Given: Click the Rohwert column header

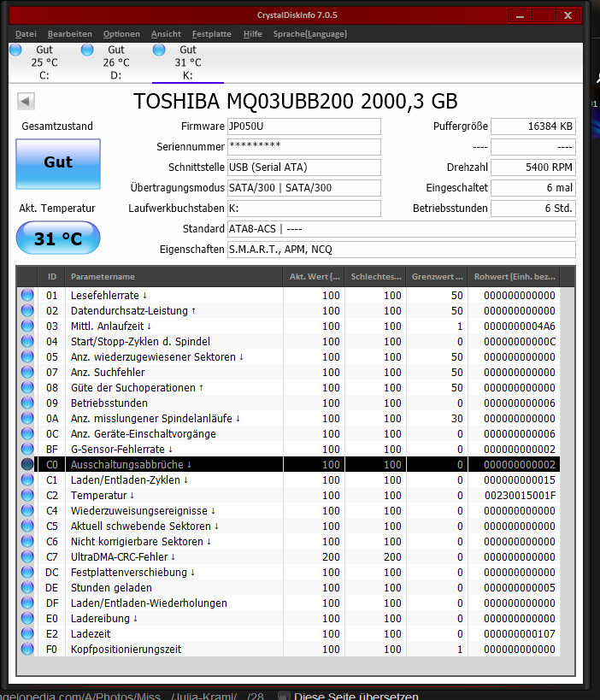Looking at the screenshot, I should [514, 277].
